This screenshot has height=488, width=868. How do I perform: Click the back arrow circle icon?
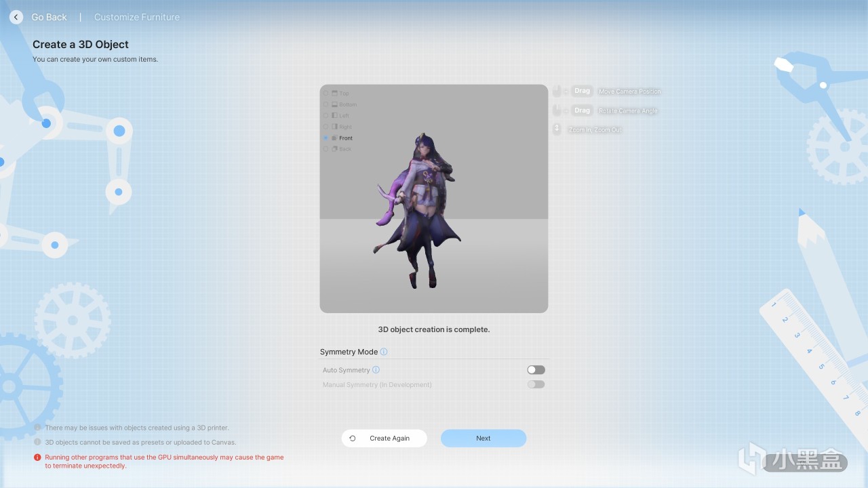click(x=16, y=17)
